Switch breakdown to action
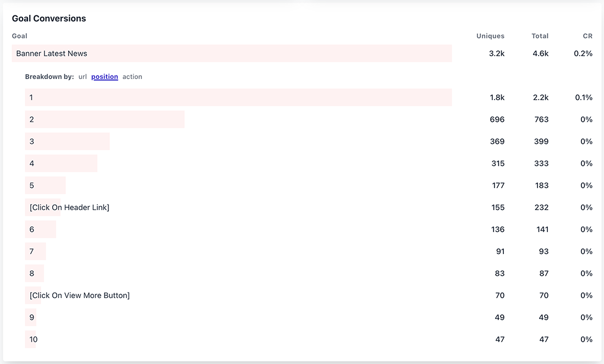 click(x=132, y=77)
